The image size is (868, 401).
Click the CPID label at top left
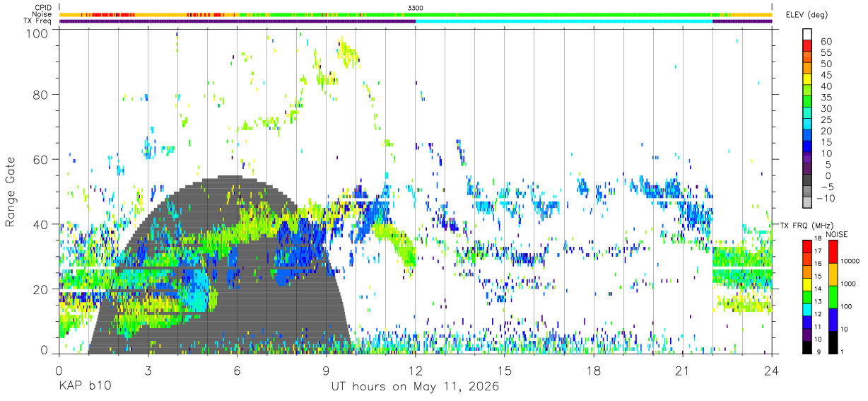(x=42, y=7)
